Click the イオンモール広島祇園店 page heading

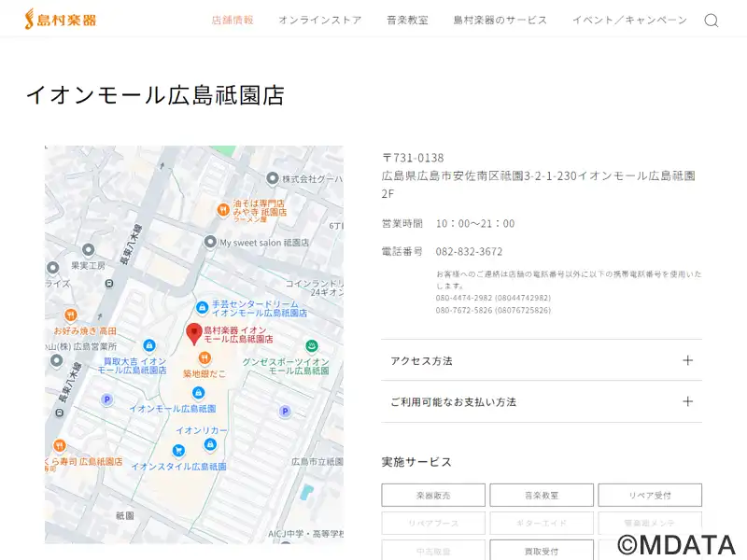point(155,95)
